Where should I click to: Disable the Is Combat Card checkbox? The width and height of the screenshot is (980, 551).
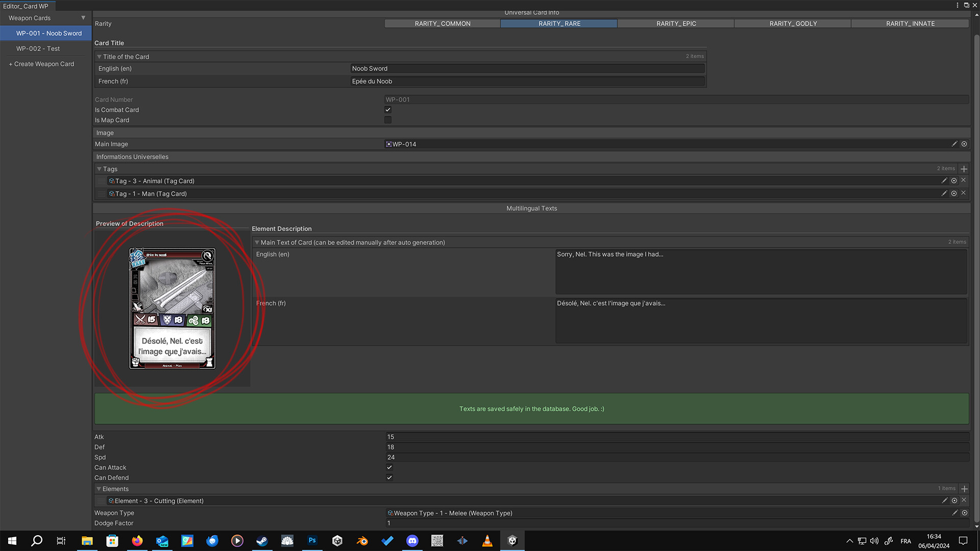(x=388, y=109)
